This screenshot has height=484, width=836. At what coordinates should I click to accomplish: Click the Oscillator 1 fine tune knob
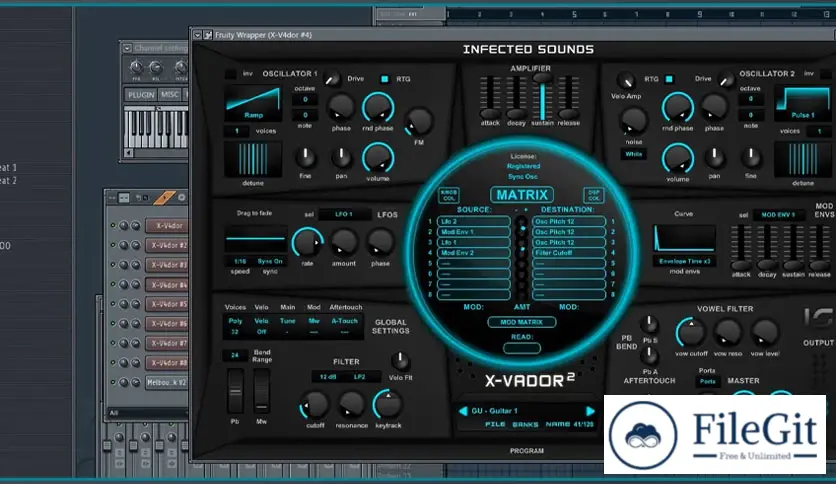pos(305,157)
